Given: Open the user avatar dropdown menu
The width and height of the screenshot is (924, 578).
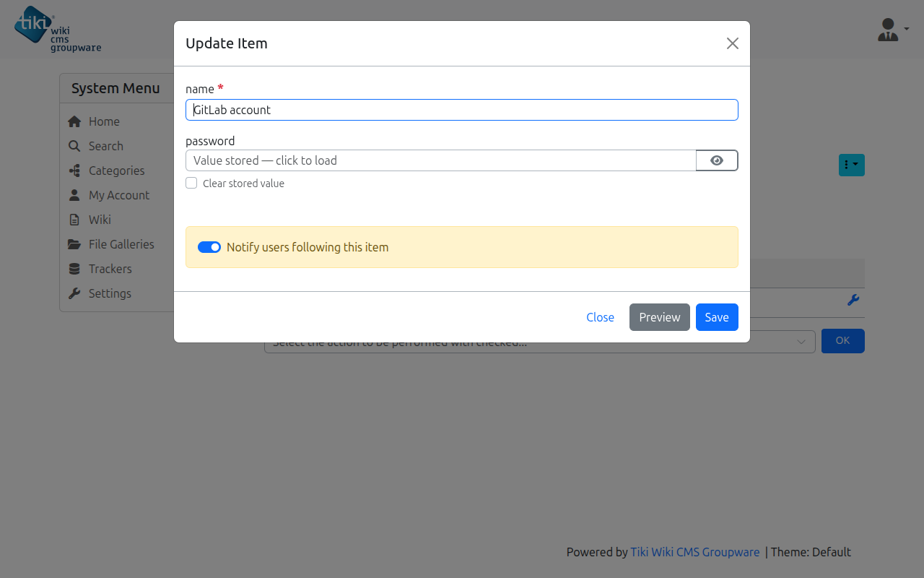Looking at the screenshot, I should coord(893,30).
